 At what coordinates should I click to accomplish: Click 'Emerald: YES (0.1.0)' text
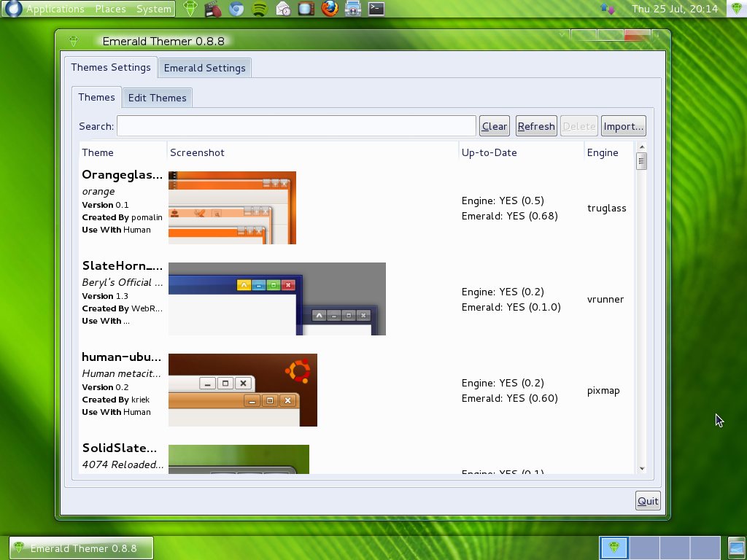click(511, 307)
